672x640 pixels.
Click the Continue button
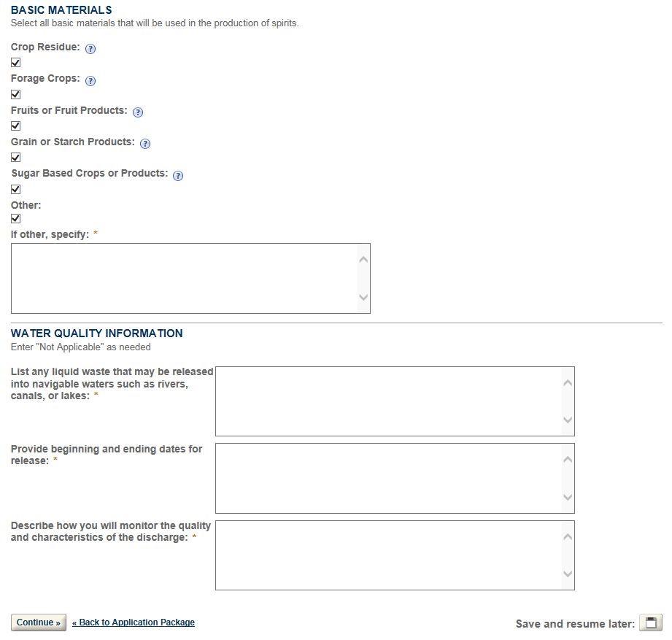click(39, 622)
